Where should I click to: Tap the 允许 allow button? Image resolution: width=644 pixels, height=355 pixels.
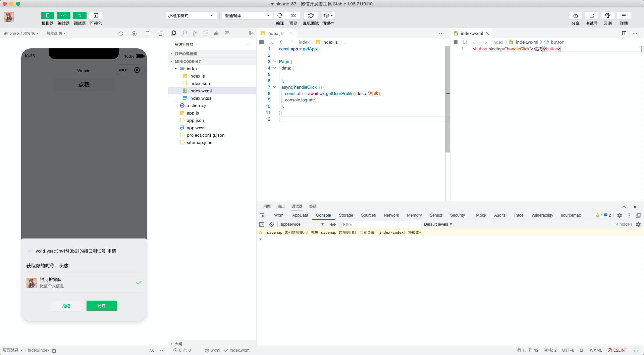[102, 306]
